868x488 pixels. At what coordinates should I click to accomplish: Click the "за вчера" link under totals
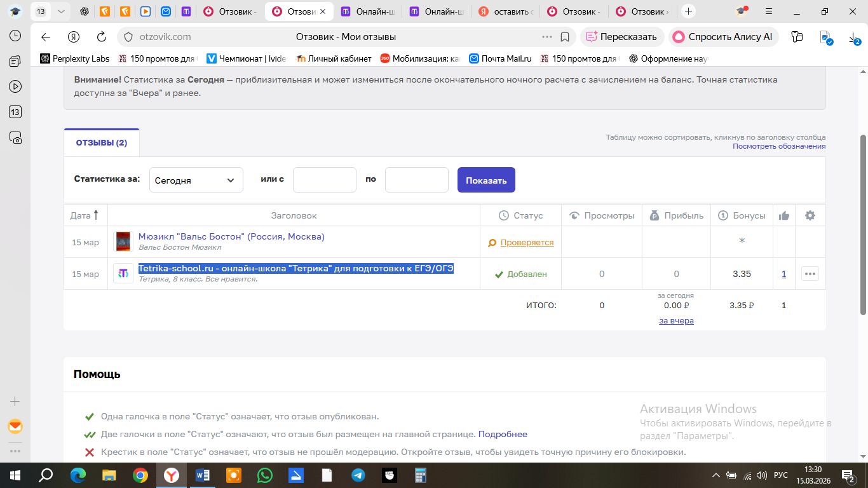(676, 321)
